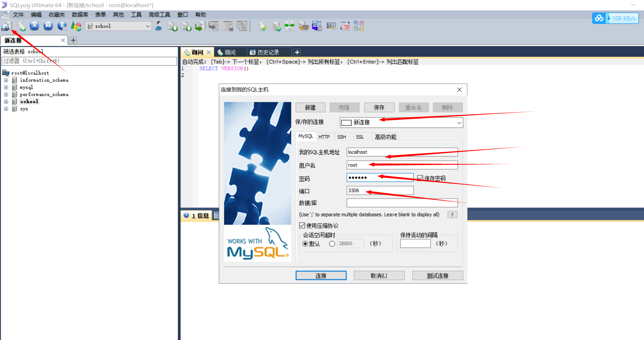Switch to the HTTP tab in dialog
Viewport: 644px width, 340px height.
(324, 137)
